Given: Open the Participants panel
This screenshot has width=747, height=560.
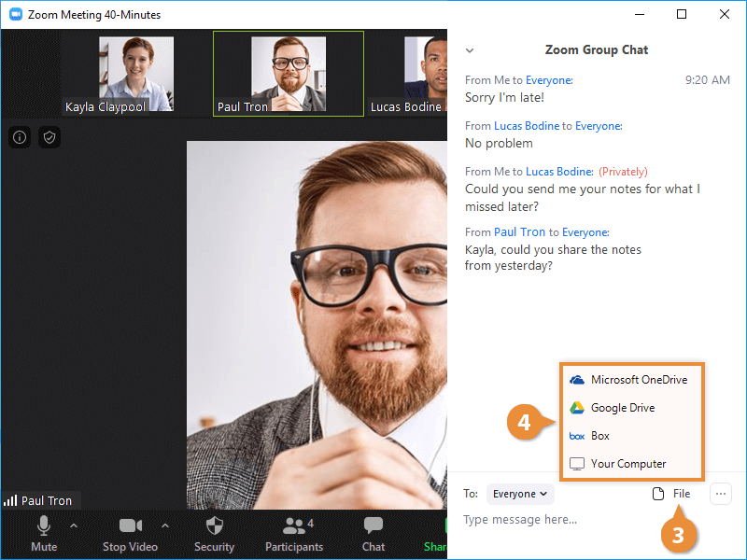Looking at the screenshot, I should point(294,534).
